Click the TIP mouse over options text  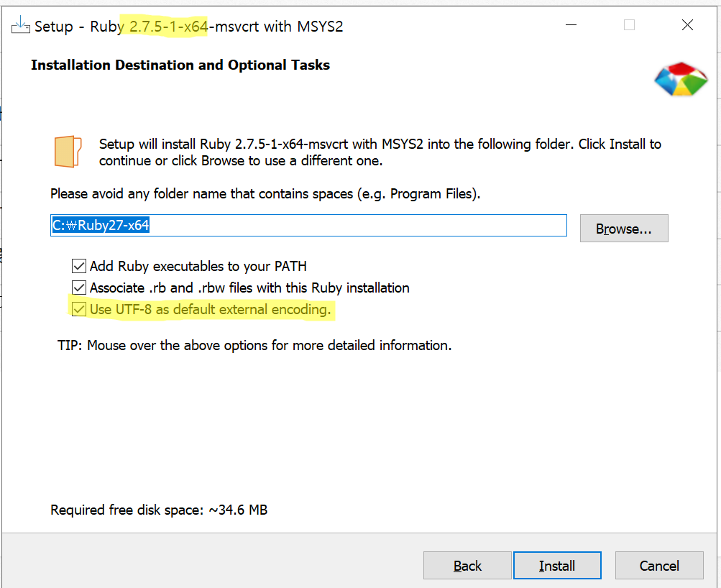tap(254, 346)
